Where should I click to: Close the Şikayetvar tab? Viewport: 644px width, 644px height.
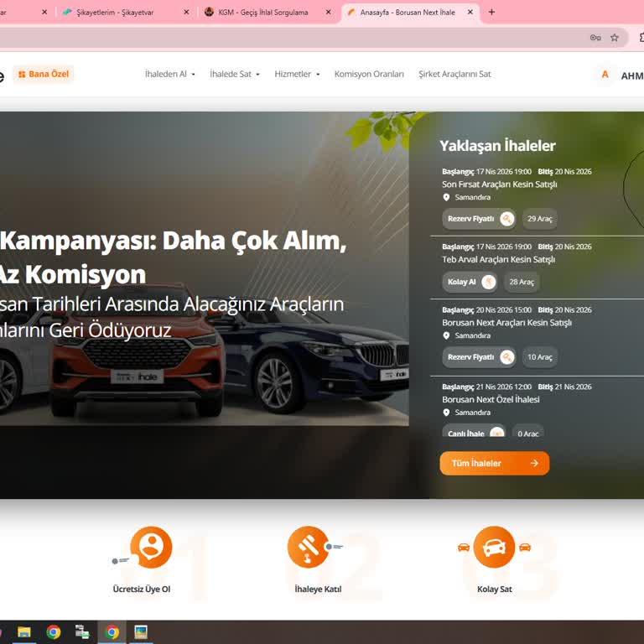(186, 13)
